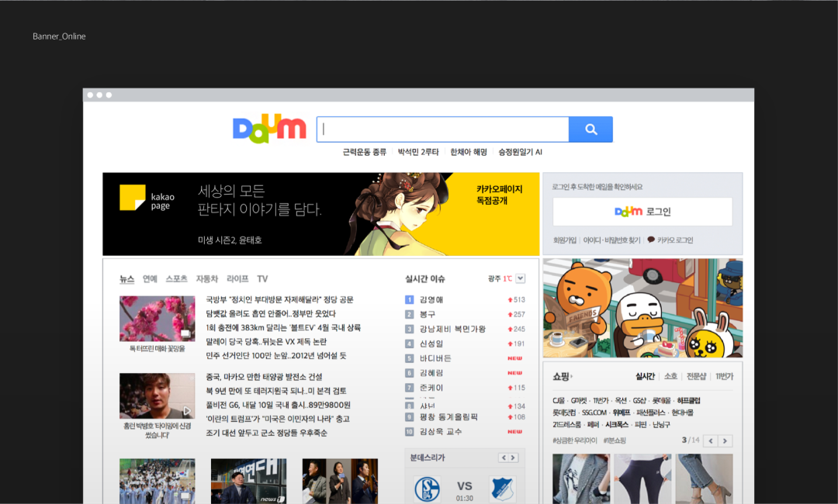
Task: Click rank 3 issue 강남제비 복면가왕
Action: point(452,329)
